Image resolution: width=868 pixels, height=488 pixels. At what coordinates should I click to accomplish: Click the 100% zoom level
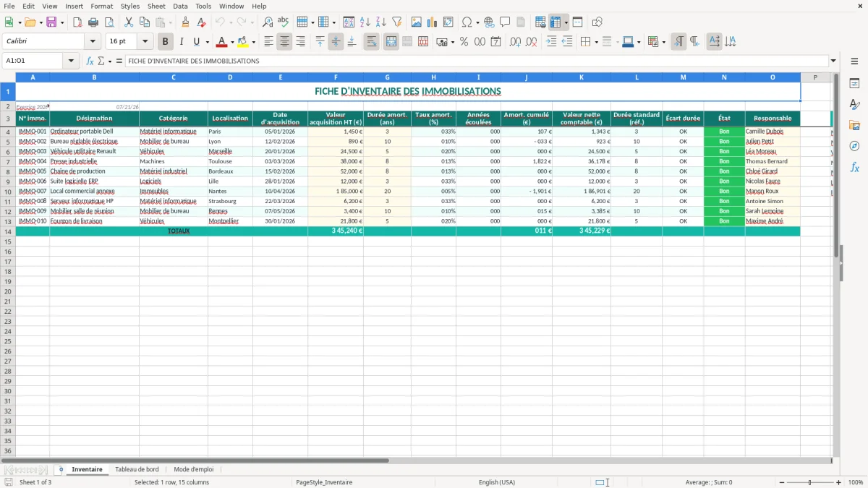[856, 482]
